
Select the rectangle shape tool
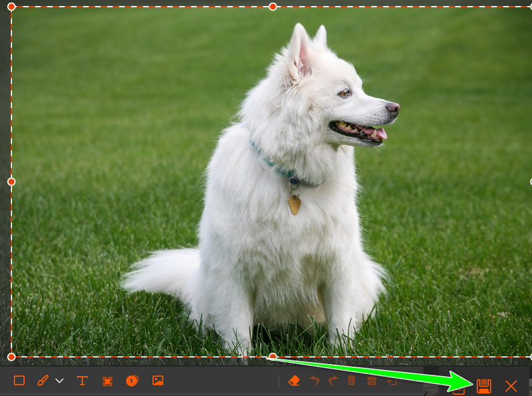[x=19, y=381]
